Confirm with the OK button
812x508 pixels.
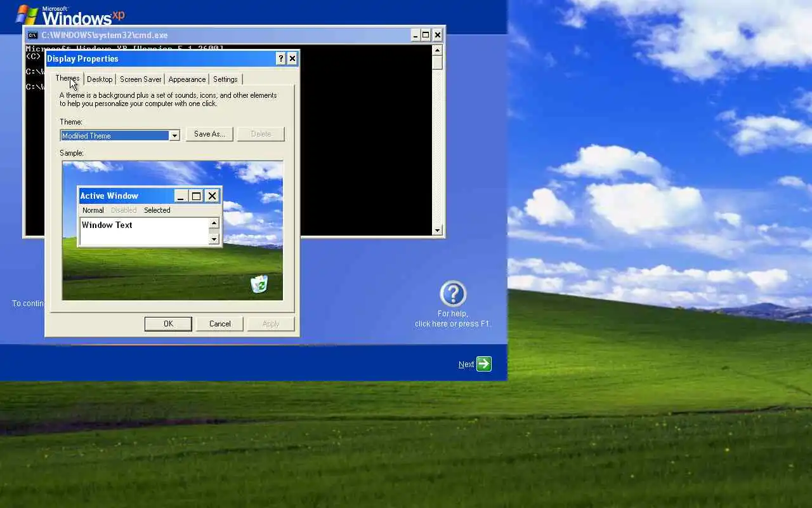[x=168, y=324]
